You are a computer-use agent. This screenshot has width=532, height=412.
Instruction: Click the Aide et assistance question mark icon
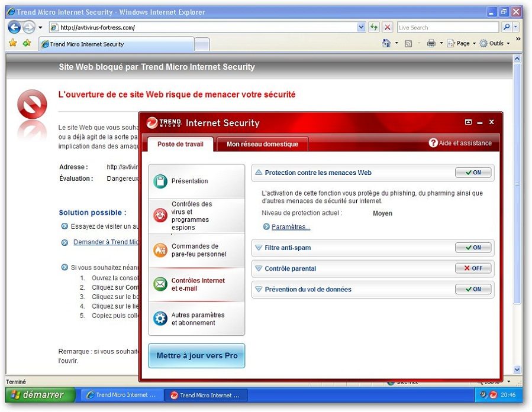pos(433,143)
